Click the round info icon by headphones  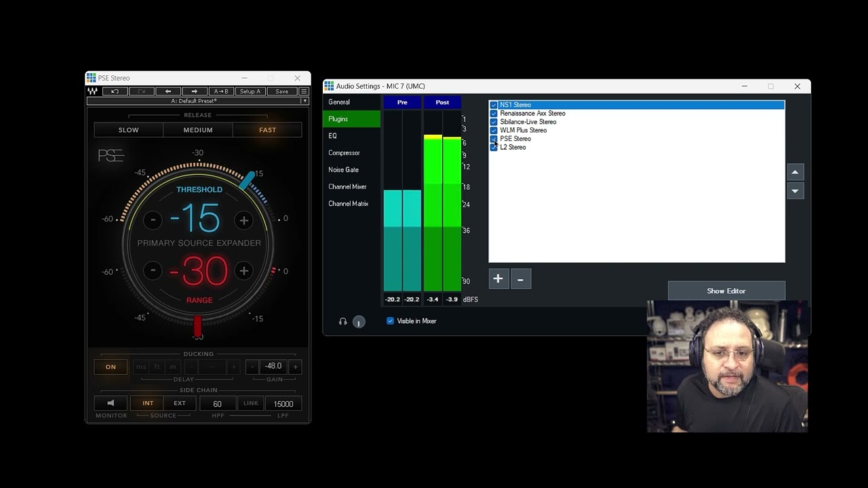point(359,322)
